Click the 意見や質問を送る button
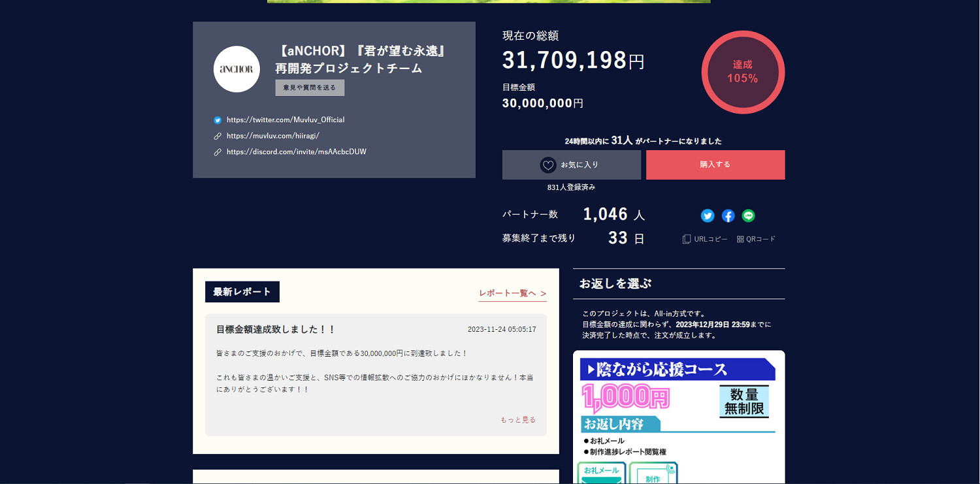980x484 pixels. 310,88
